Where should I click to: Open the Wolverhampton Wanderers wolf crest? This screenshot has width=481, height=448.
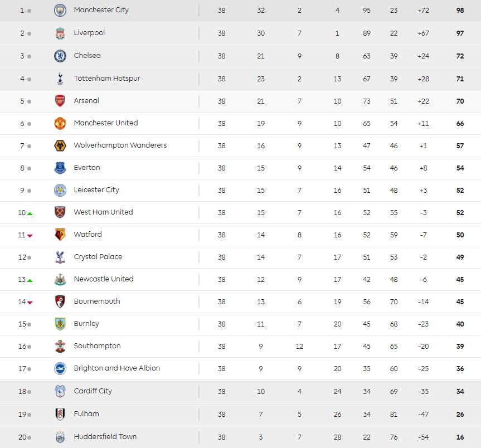pyautogui.click(x=60, y=145)
